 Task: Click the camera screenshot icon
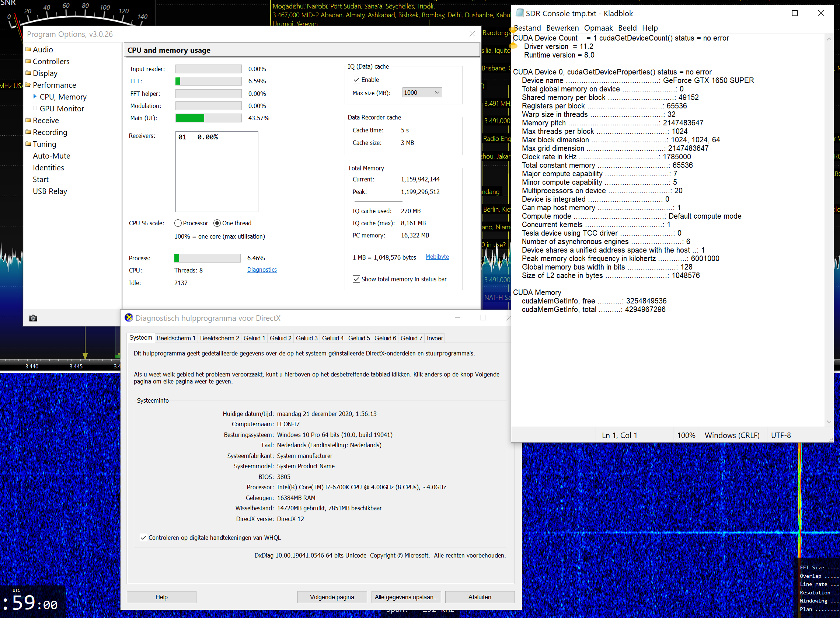(x=33, y=318)
